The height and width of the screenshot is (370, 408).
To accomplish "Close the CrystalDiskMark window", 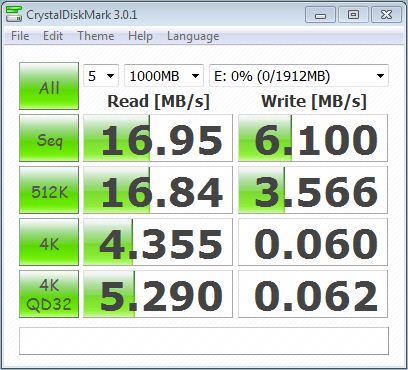I will click(x=386, y=15).
